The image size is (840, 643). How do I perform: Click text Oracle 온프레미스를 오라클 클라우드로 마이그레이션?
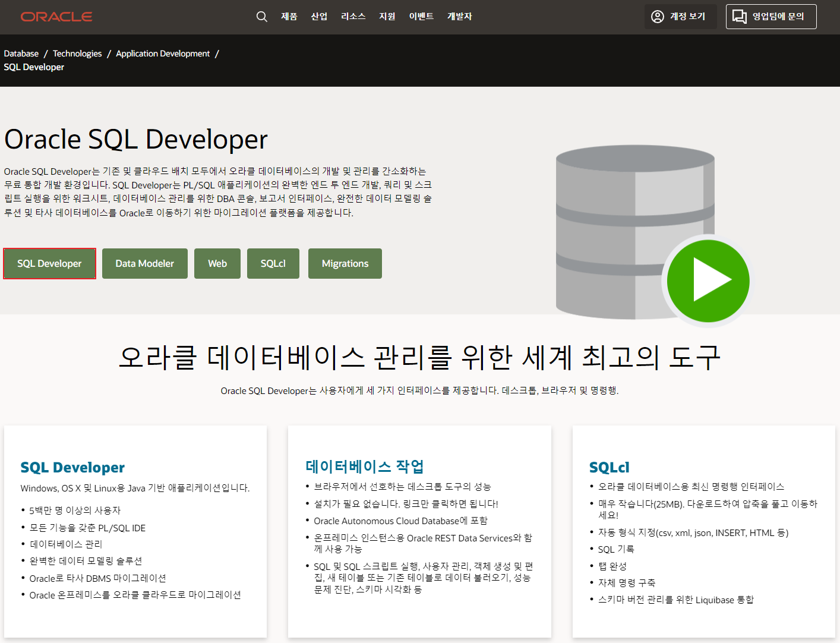coord(135,595)
